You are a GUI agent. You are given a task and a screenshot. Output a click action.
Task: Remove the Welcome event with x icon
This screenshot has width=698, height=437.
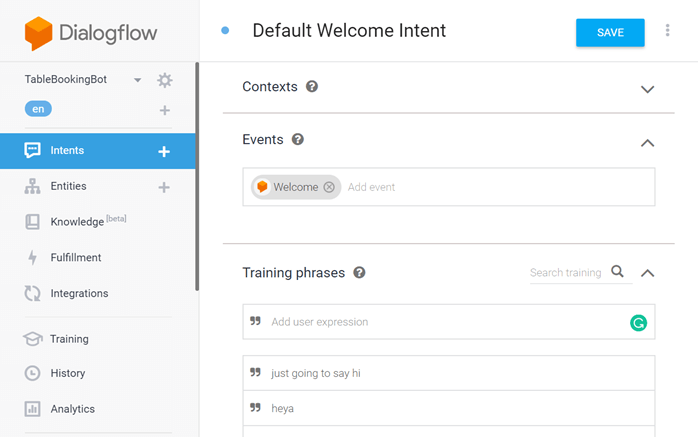[329, 187]
